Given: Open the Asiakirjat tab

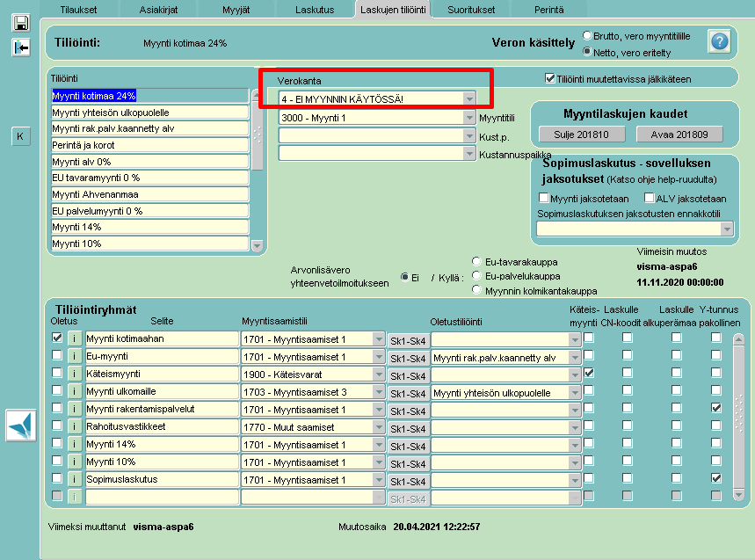Looking at the screenshot, I should point(158,10).
